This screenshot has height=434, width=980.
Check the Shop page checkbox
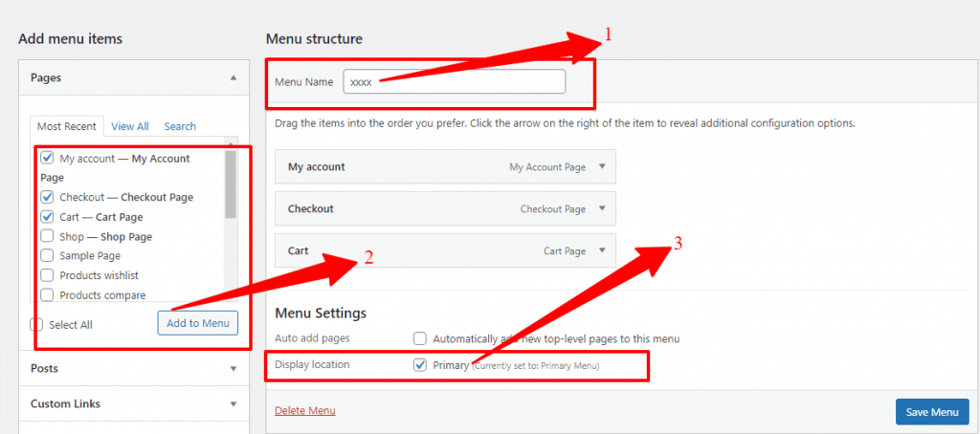[47, 236]
